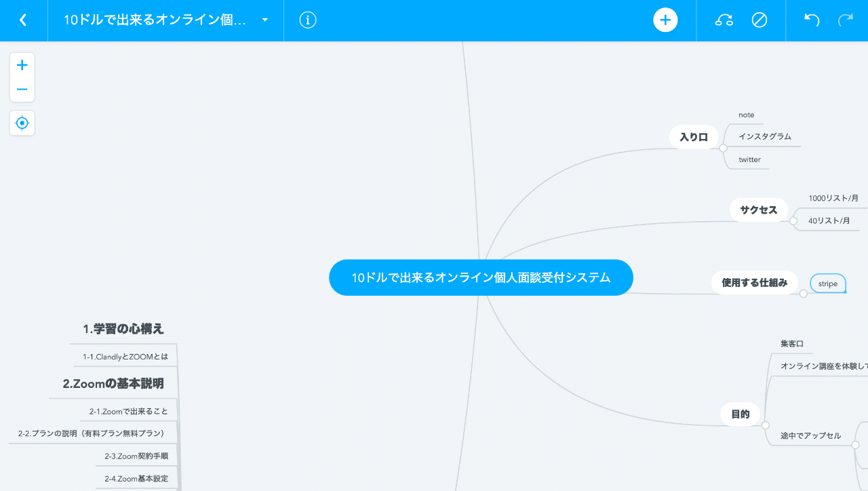
Task: Select the twitter node
Action: coord(749,160)
